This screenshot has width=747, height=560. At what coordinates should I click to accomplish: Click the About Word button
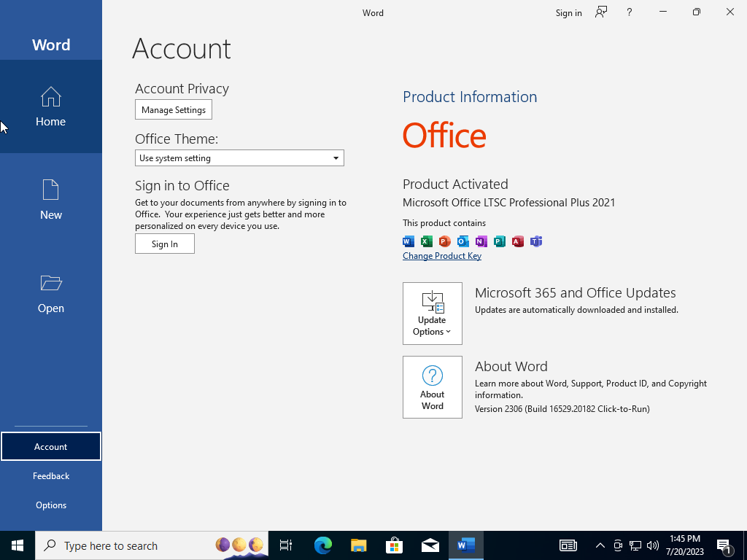pyautogui.click(x=432, y=387)
